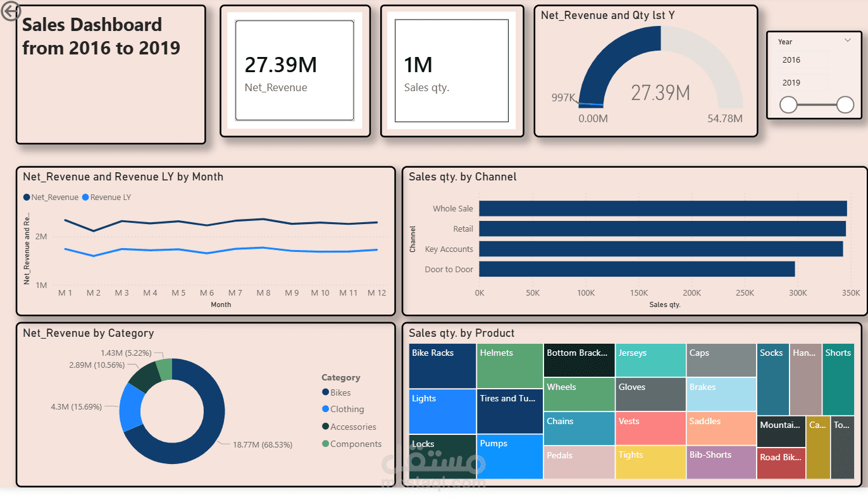The height and width of the screenshot is (502, 868).
Task: Click the back navigation arrow icon
Action: tap(11, 11)
